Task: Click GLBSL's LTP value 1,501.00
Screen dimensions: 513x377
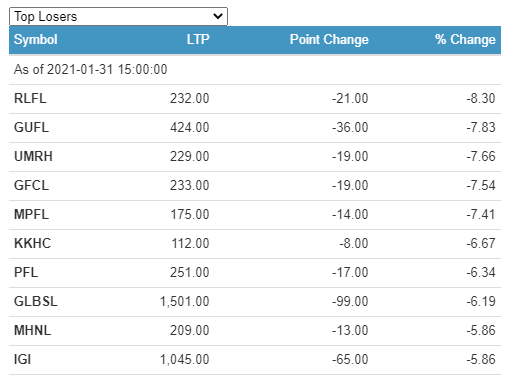Action: coord(185,302)
